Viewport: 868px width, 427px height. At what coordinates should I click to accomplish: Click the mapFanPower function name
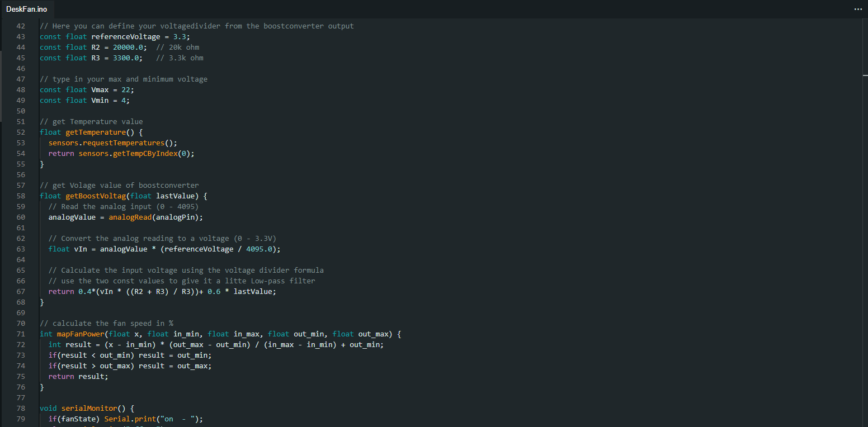(x=81, y=334)
